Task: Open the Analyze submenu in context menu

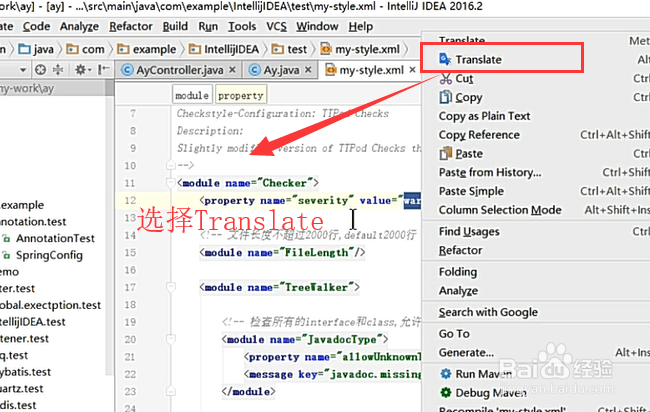Action: pos(458,291)
